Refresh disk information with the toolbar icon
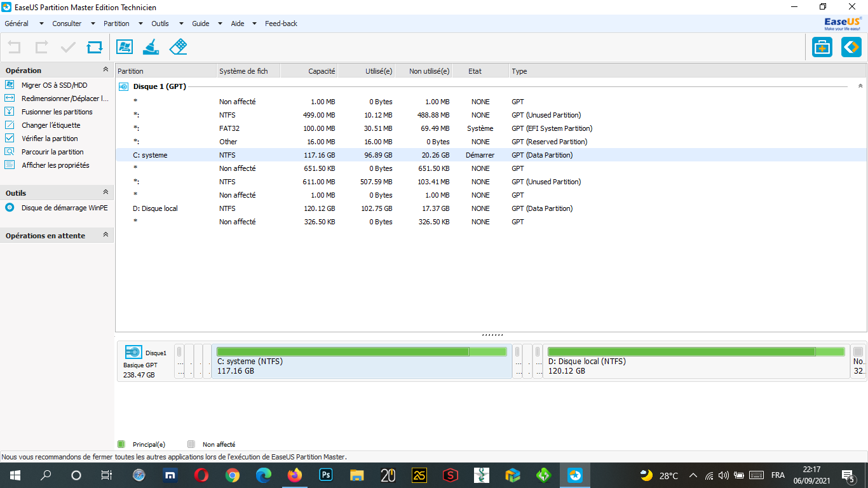This screenshot has width=868, height=488. click(x=95, y=47)
